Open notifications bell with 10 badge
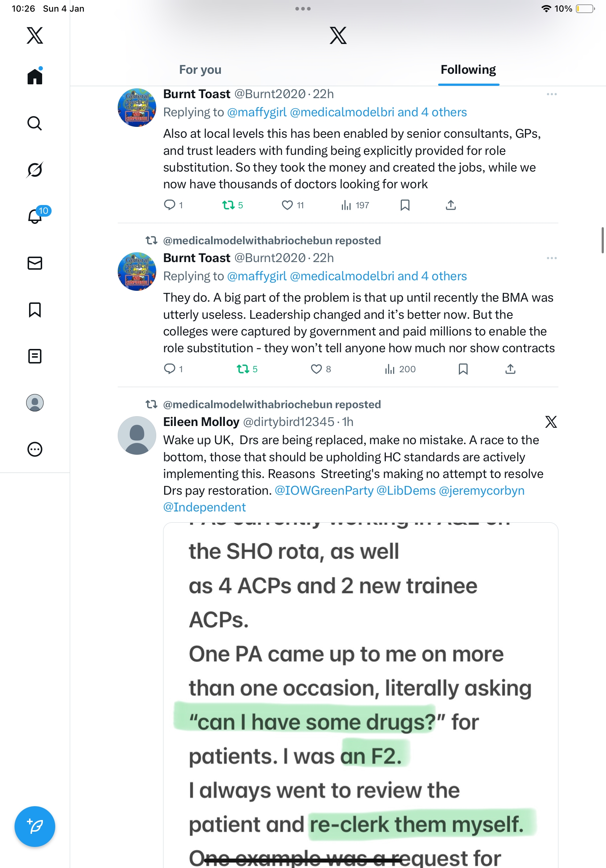The width and height of the screenshot is (606, 868). click(35, 216)
